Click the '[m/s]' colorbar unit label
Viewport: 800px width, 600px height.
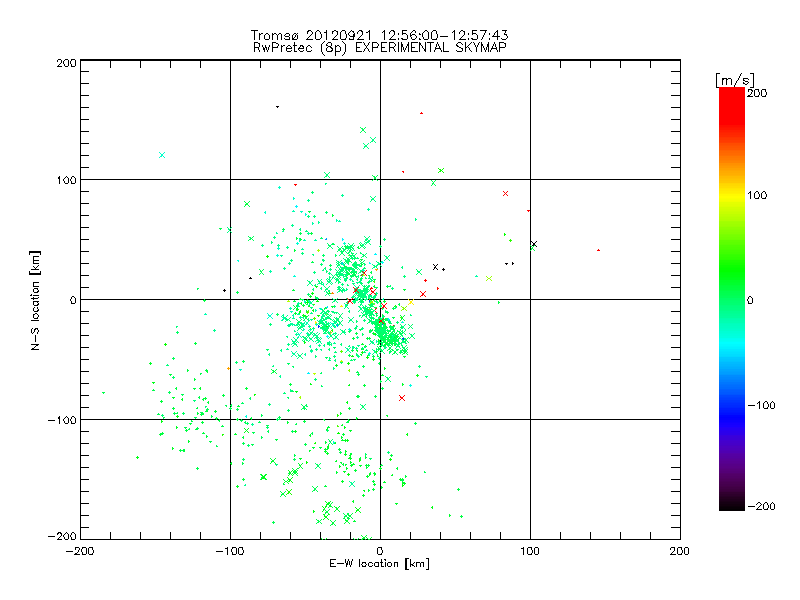[x=735, y=80]
